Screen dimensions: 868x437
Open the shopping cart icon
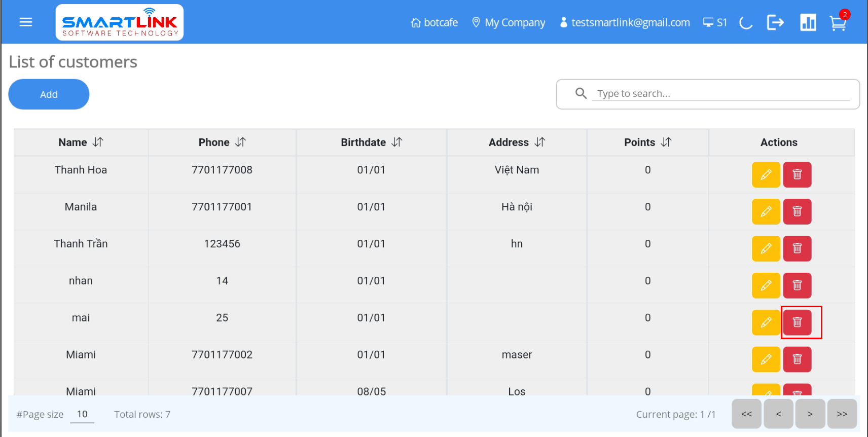click(x=838, y=23)
